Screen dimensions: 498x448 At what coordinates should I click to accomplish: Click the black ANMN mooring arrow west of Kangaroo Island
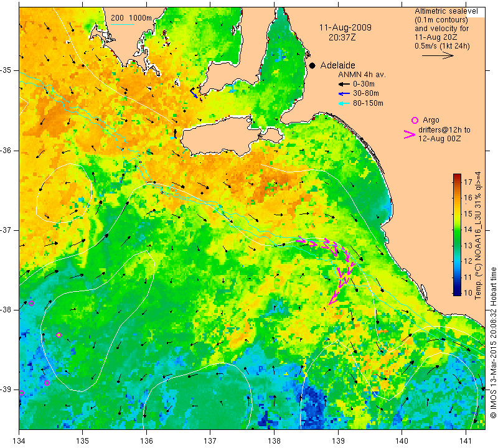pos(175,133)
